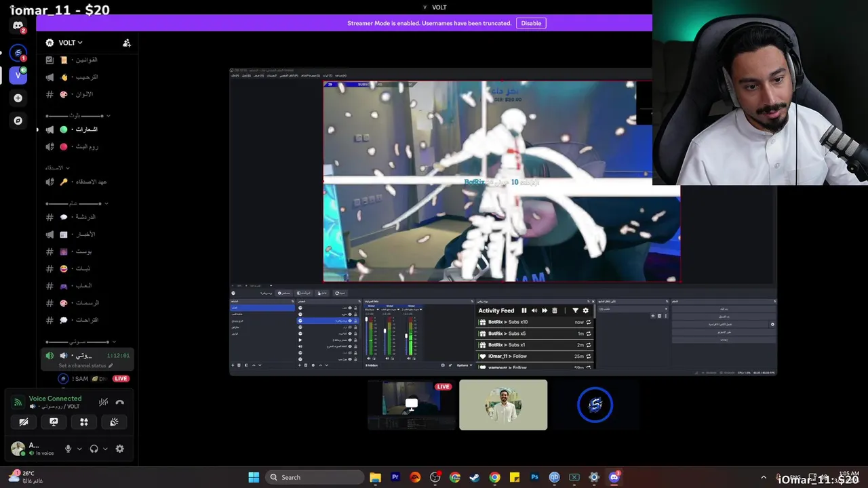Viewport: 868px width, 488px height.
Task: Open the الأخبار news channel
Action: pyautogui.click(x=87, y=235)
